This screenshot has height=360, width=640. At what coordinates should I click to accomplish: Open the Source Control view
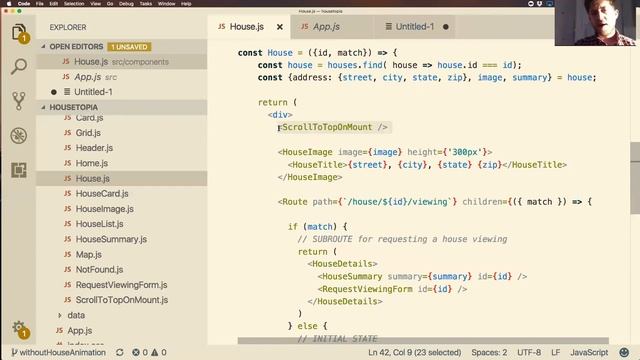point(19,101)
